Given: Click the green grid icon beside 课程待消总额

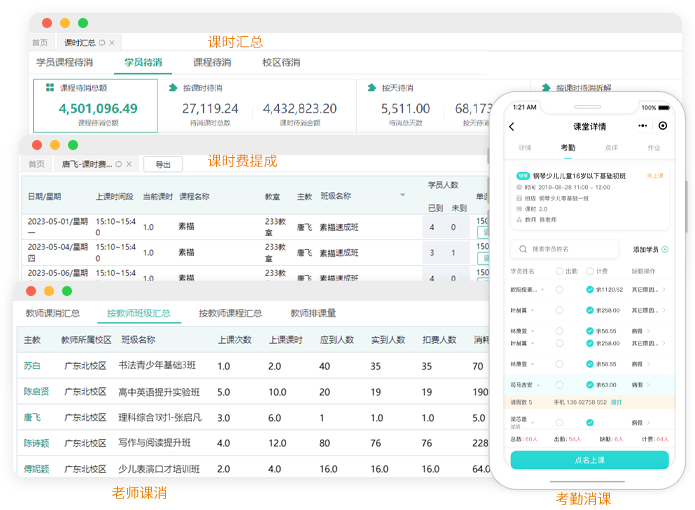Looking at the screenshot, I should coord(50,87).
